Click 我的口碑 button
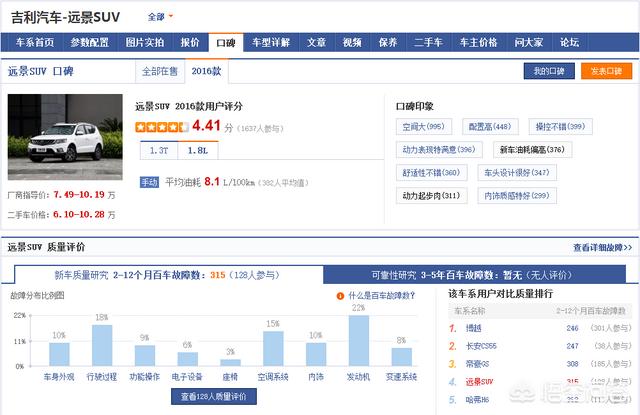 [x=549, y=71]
